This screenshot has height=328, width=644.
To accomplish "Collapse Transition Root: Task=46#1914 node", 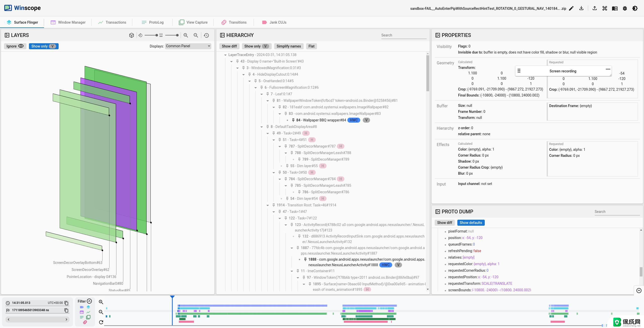I will 268,205.
